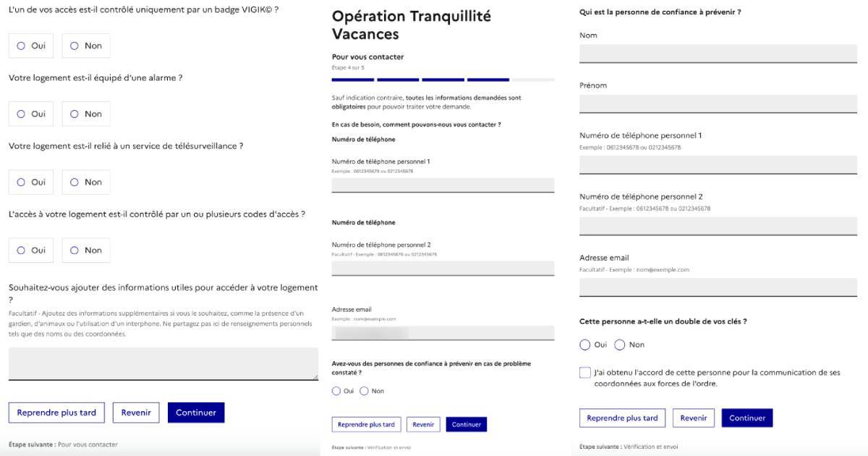The width and height of the screenshot is (868, 456).
Task: Click "Numéro de téléphone personnel 1" field in middle form
Action: click(442, 184)
